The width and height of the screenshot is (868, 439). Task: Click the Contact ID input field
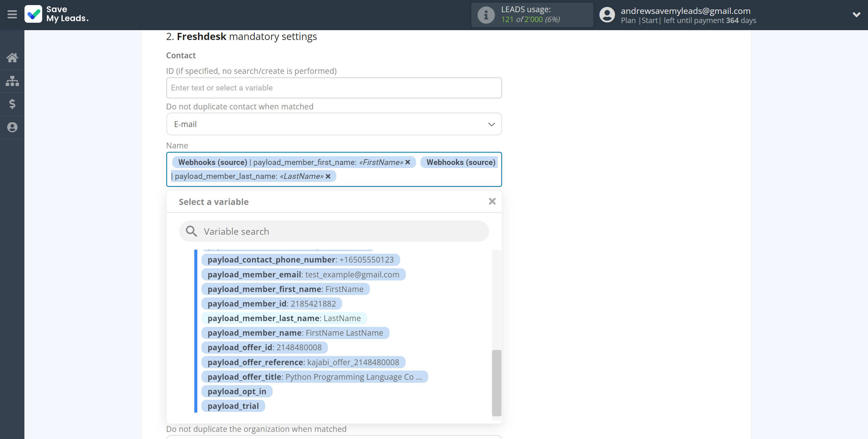334,88
